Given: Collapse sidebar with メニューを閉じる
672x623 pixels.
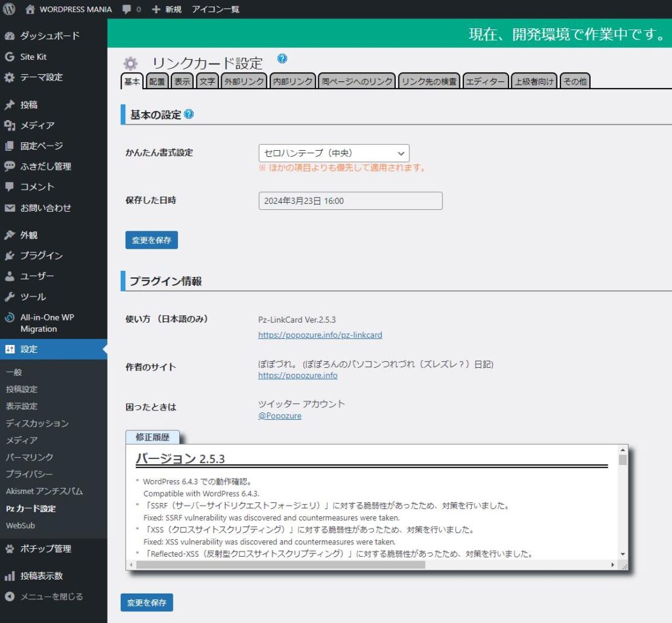Looking at the screenshot, I should (51, 597).
